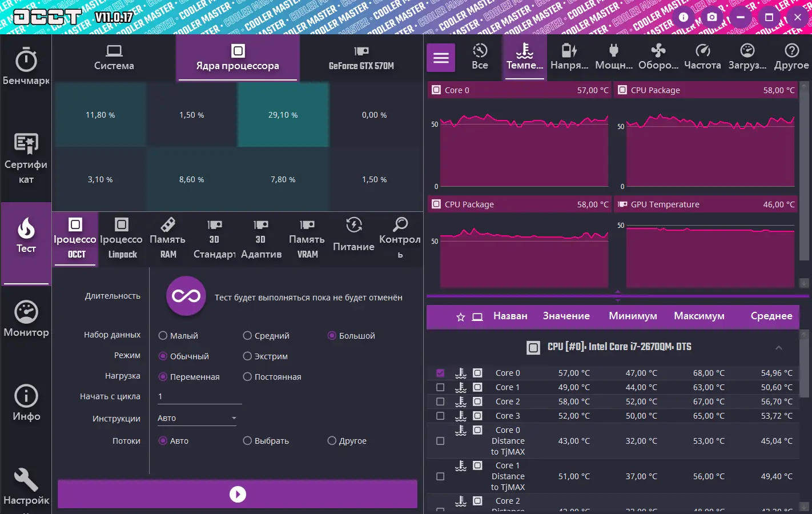812x514 pixels.
Task: Click the Начать с цикла input field
Action: tap(199, 396)
